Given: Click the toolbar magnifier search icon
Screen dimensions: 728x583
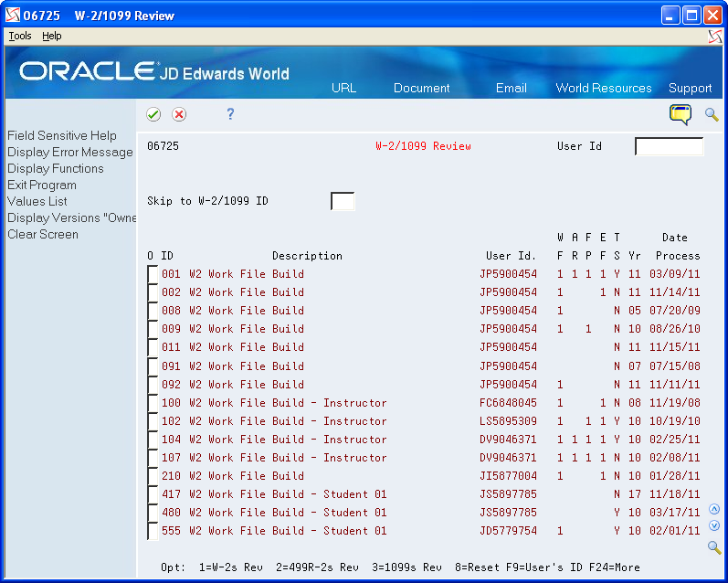Looking at the screenshot, I should click(x=712, y=114).
